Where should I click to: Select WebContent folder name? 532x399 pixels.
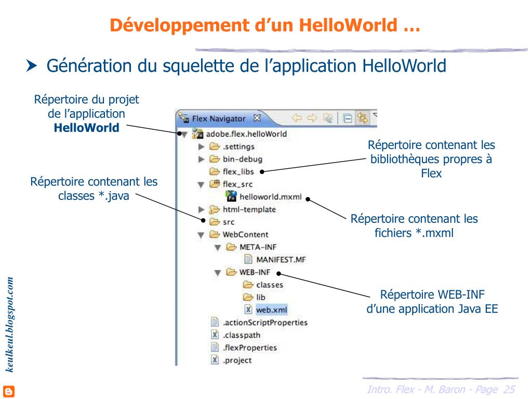pos(245,234)
